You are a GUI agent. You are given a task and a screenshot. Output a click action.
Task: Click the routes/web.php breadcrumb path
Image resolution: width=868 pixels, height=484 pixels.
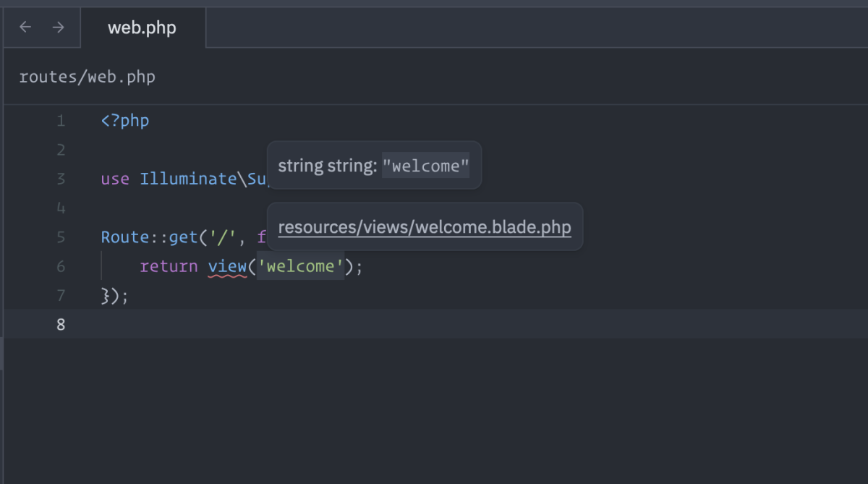(x=87, y=77)
